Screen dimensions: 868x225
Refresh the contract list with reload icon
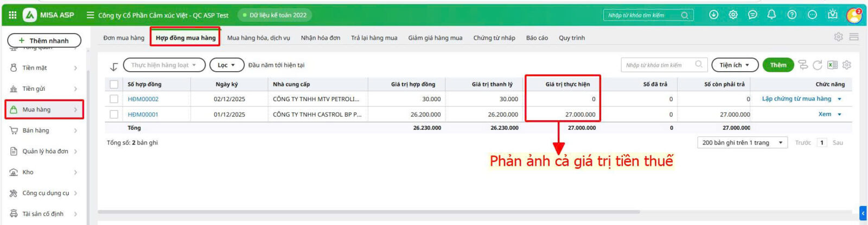pyautogui.click(x=818, y=65)
